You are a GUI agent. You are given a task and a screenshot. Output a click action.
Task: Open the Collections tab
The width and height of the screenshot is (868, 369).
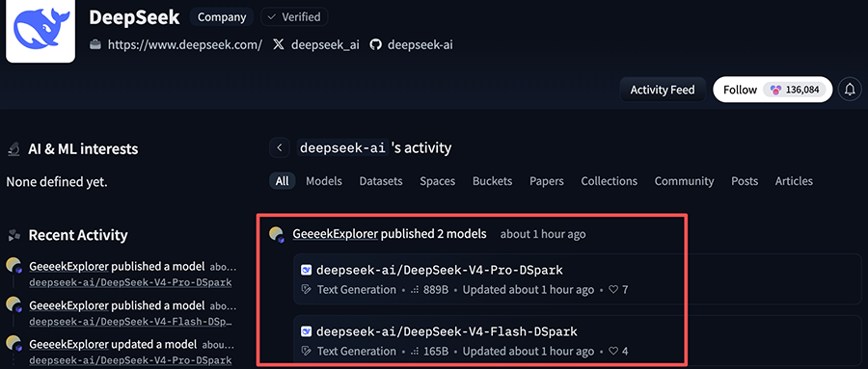click(609, 181)
